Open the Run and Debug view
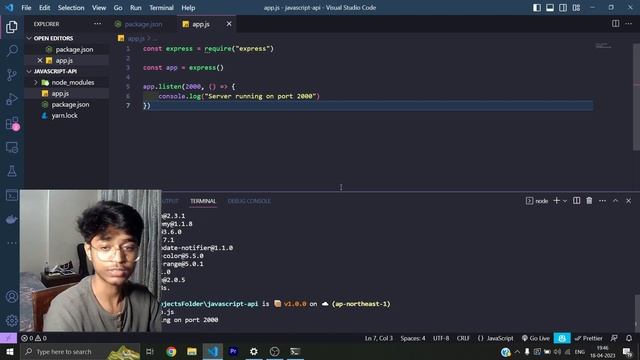Viewport: 640px width, 360px height. pyautogui.click(x=11, y=99)
